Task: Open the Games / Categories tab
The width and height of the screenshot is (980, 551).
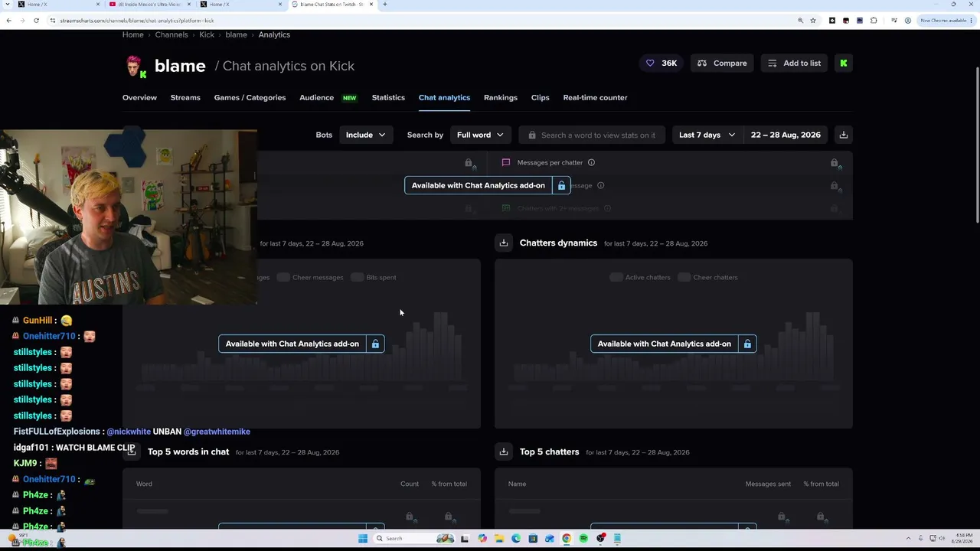Action: coord(250,98)
